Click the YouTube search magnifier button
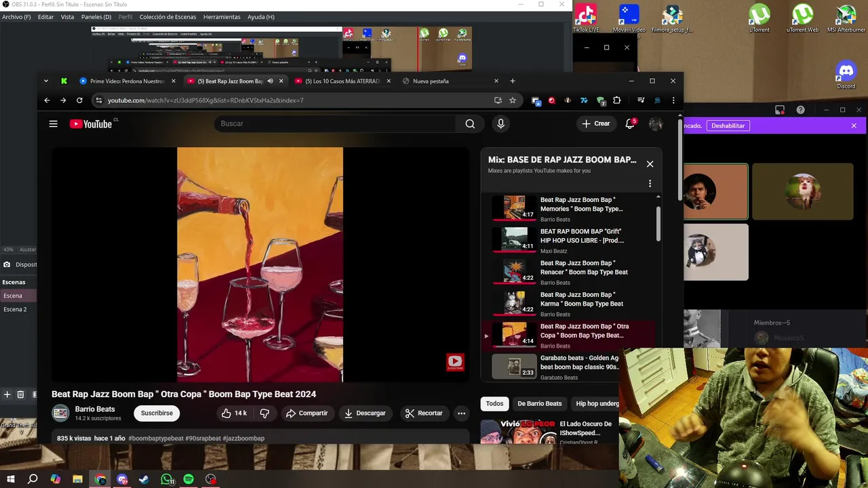This screenshot has height=488, width=868. click(x=470, y=123)
